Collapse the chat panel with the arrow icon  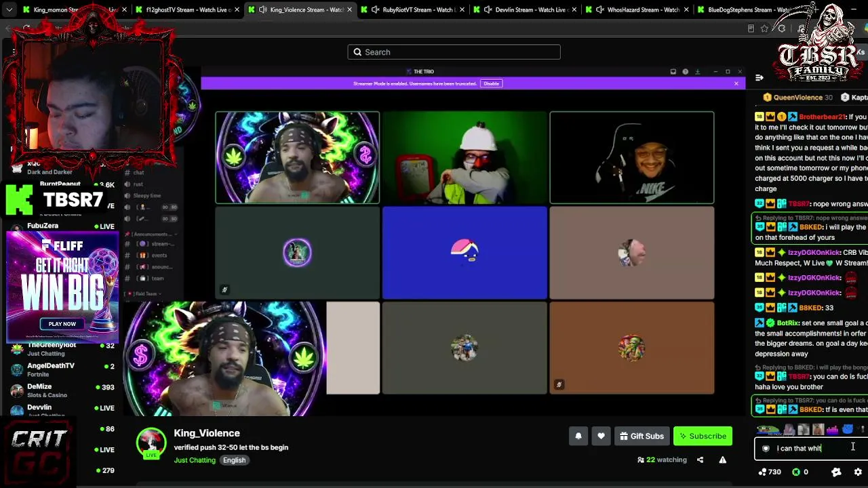(759, 78)
